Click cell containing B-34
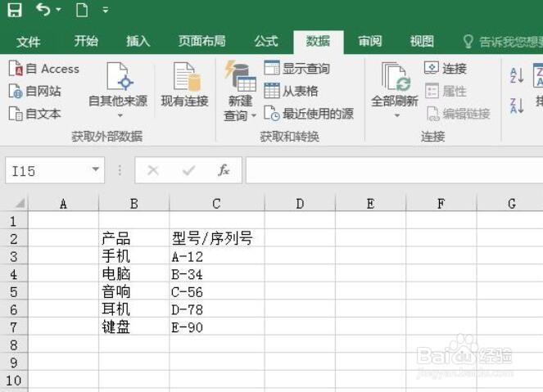Viewport: 543px width, 392px height. (217, 273)
